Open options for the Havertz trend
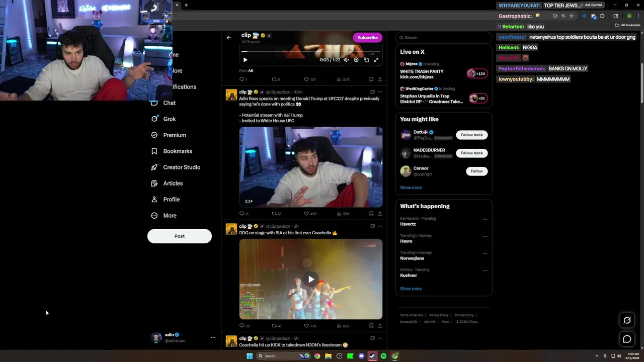Image resolution: width=644 pixels, height=362 pixels. (x=485, y=219)
